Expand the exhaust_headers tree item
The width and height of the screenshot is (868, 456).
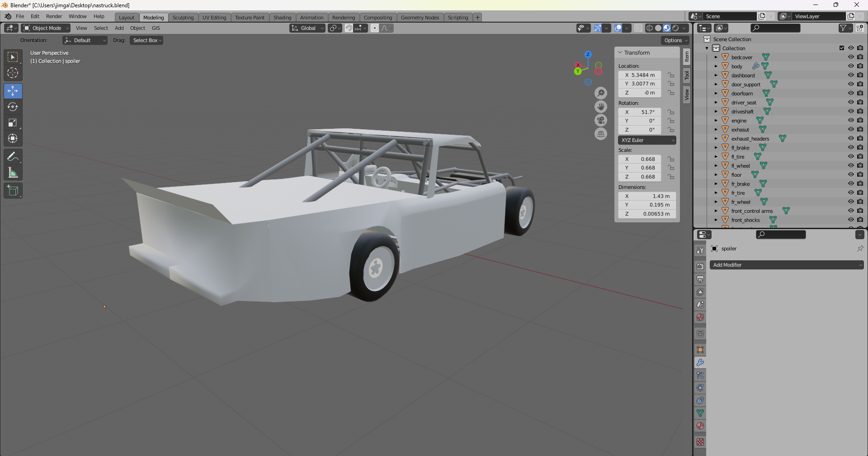tap(716, 138)
